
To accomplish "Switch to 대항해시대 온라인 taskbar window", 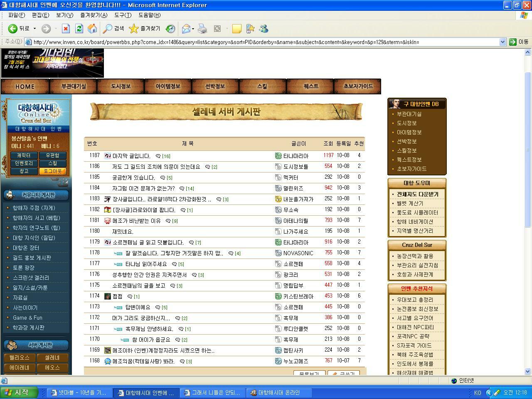I will [279, 392].
